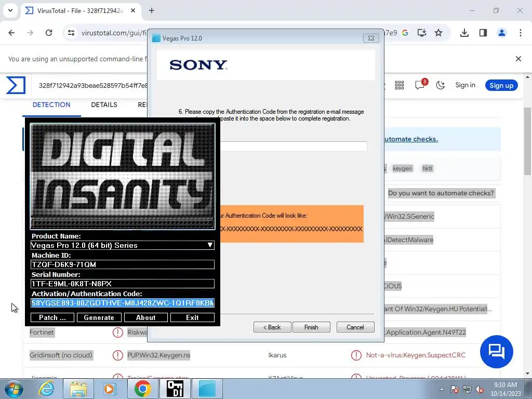Click the Generate button in keygen
Viewport: 532px width, 399px height.
tap(99, 317)
